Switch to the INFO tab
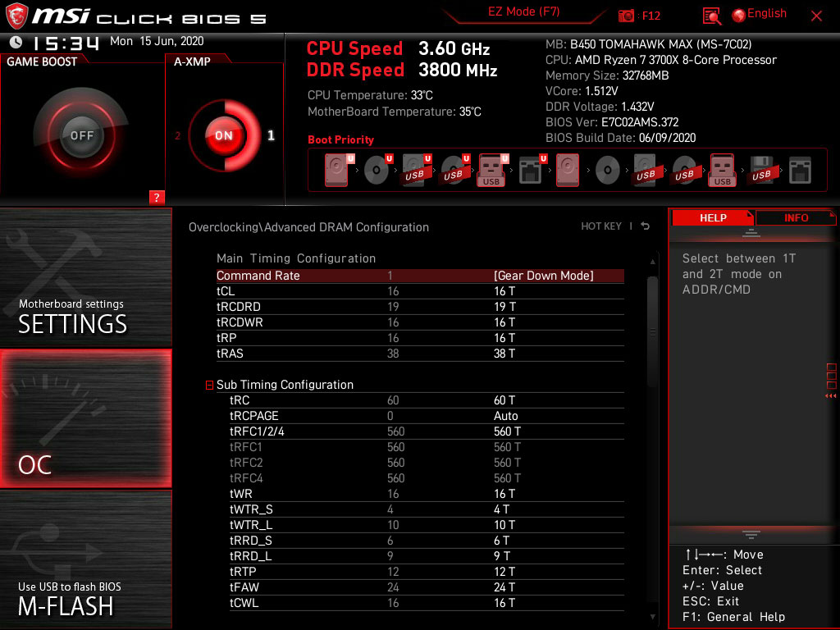This screenshot has height=630, width=840. coord(795,217)
